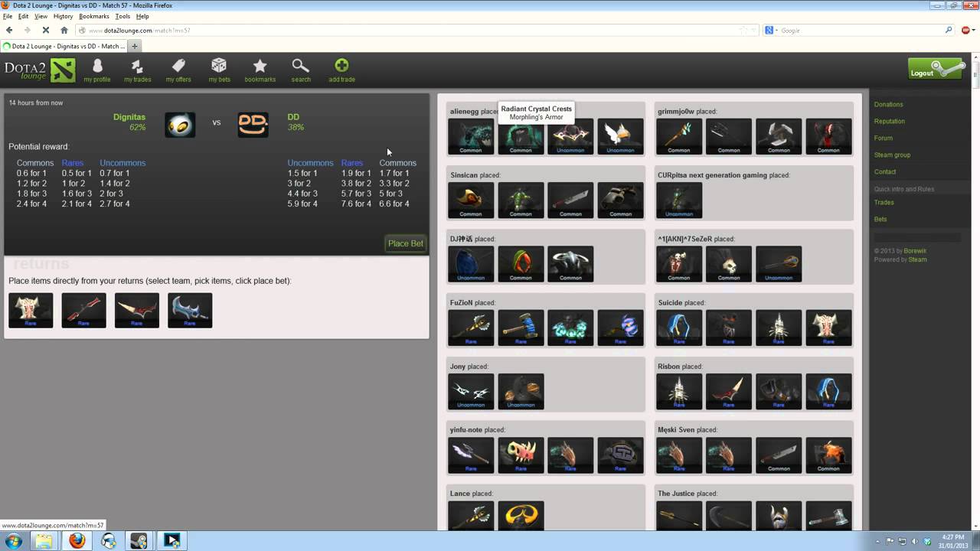Screen dimensions: 980x551
Task: Open the Reputation link
Action: pos(890,121)
